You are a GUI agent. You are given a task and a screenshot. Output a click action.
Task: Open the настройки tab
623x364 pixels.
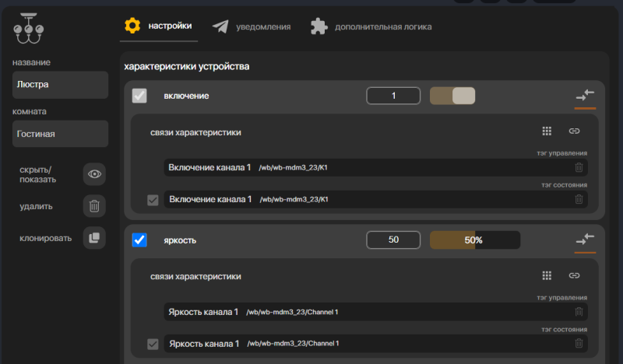click(159, 26)
